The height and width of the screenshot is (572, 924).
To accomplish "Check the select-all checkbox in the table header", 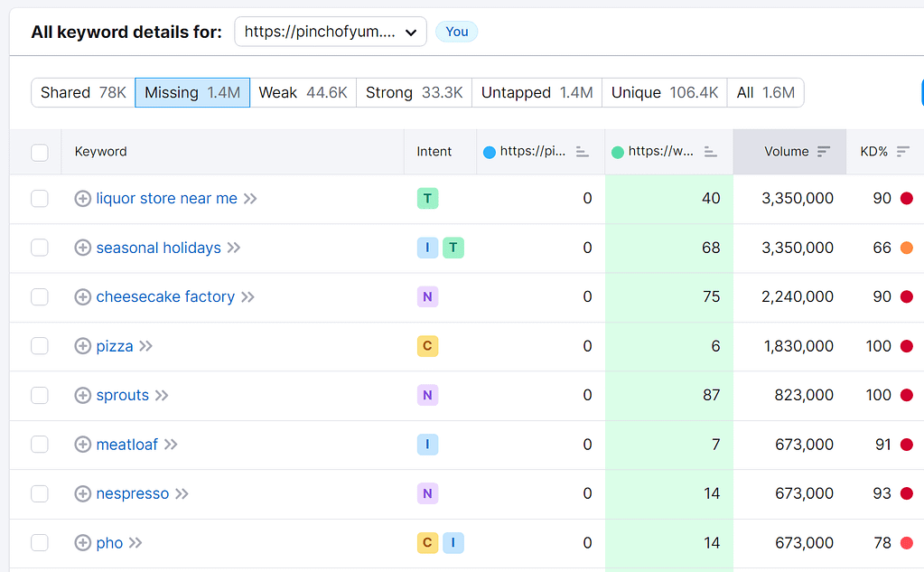I will coord(40,151).
